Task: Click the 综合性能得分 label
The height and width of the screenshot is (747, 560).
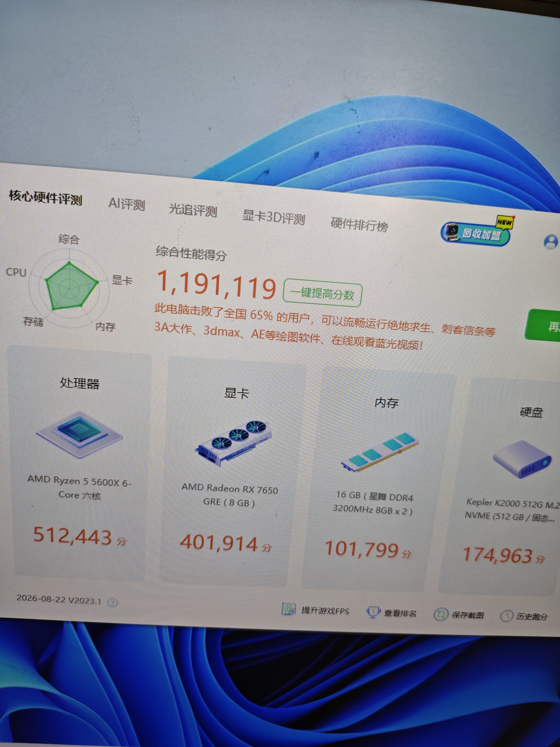Action: tap(191, 254)
